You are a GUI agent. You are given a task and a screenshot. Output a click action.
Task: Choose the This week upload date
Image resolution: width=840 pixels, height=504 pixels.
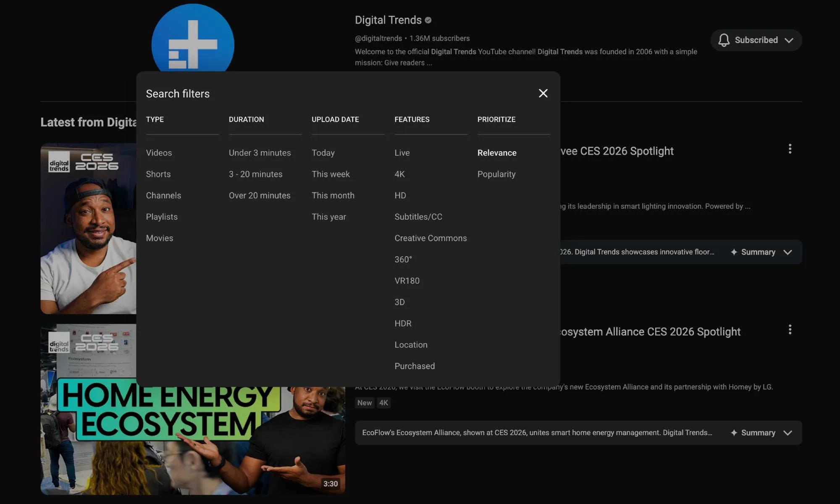coord(331,174)
